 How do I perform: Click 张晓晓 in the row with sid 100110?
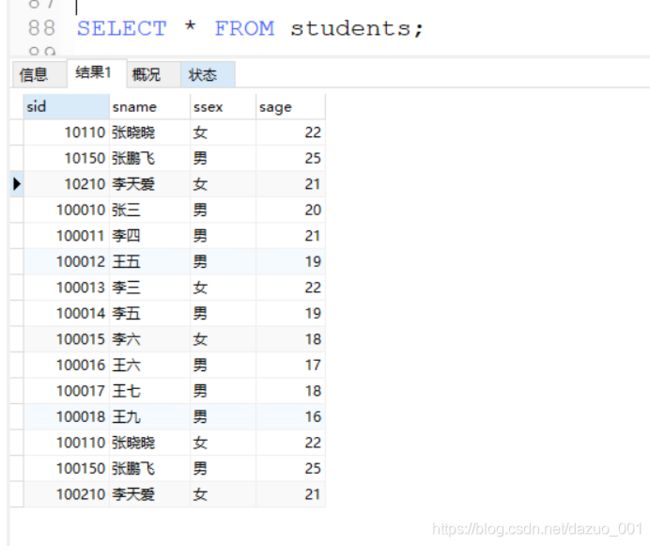click(133, 442)
